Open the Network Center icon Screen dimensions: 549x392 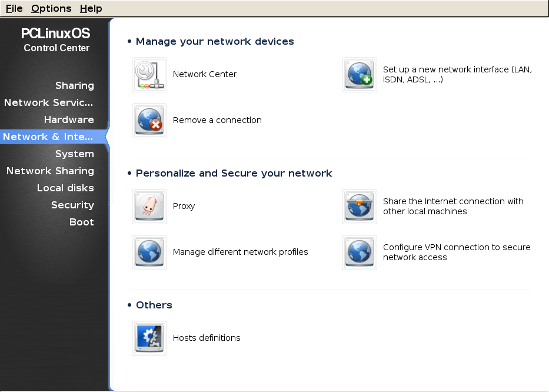[149, 75]
